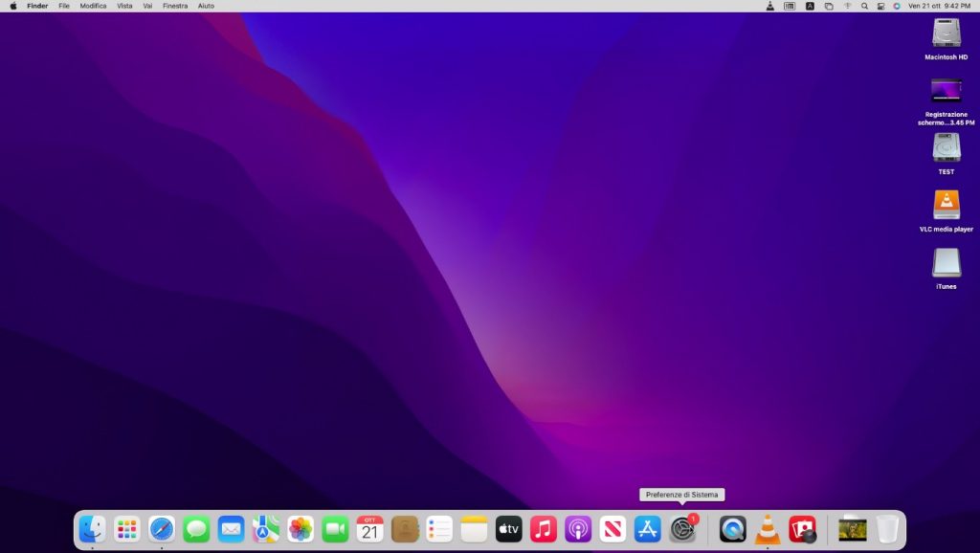Open the Apple menu
Image resolution: width=980 pixels, height=553 pixels.
click(x=13, y=6)
